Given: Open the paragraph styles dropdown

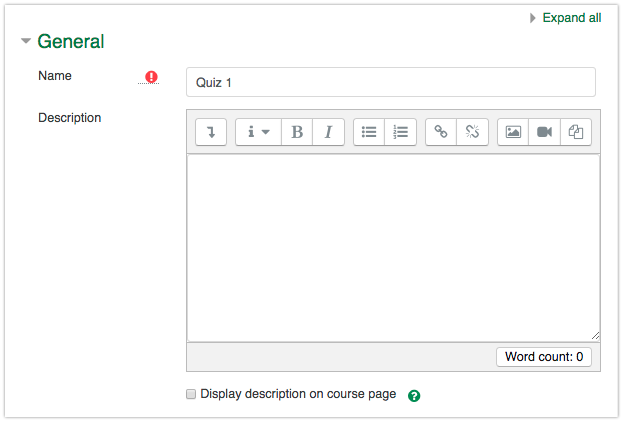Looking at the screenshot, I should [x=258, y=132].
